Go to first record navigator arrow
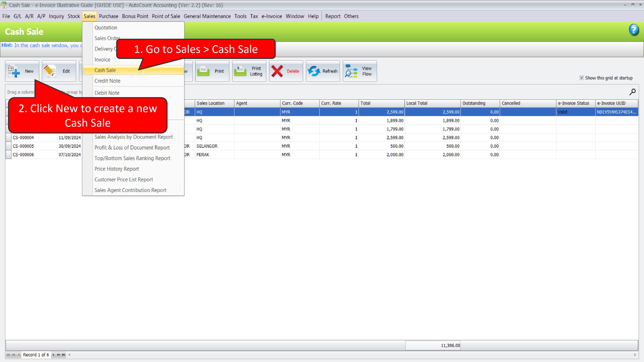 coord(8,355)
